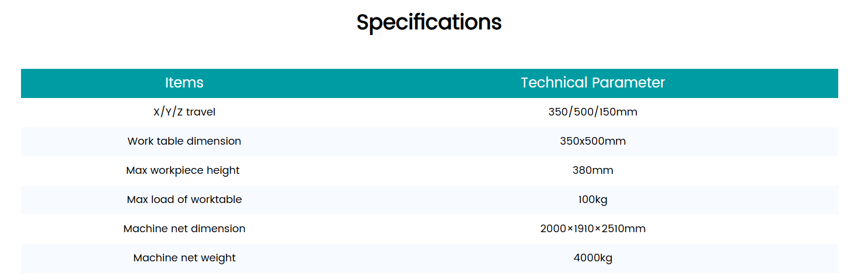This screenshot has width=868, height=280.
Task: Select the Items column header
Action: [184, 83]
